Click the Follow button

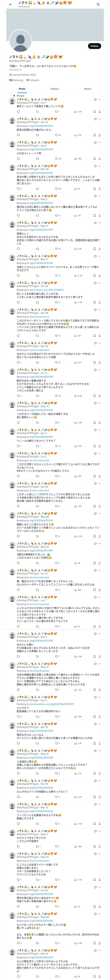[94, 46]
